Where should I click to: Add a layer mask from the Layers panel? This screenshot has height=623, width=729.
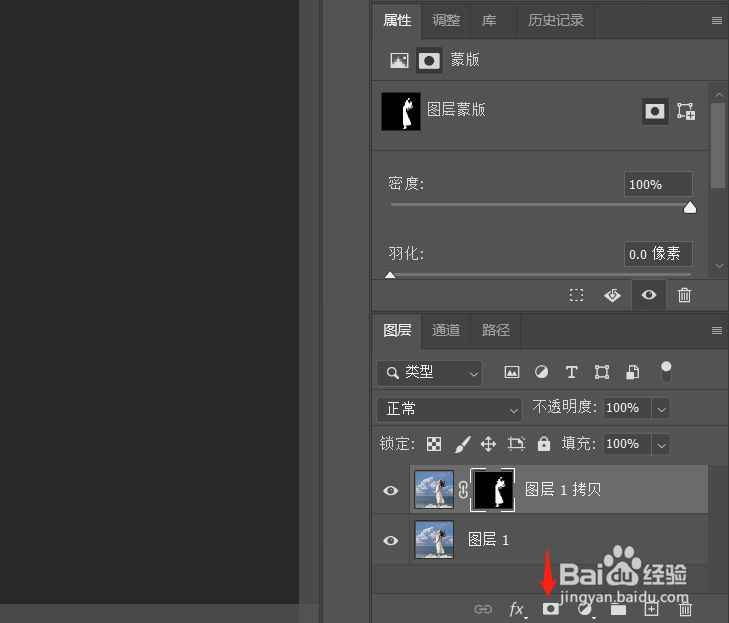coord(550,609)
